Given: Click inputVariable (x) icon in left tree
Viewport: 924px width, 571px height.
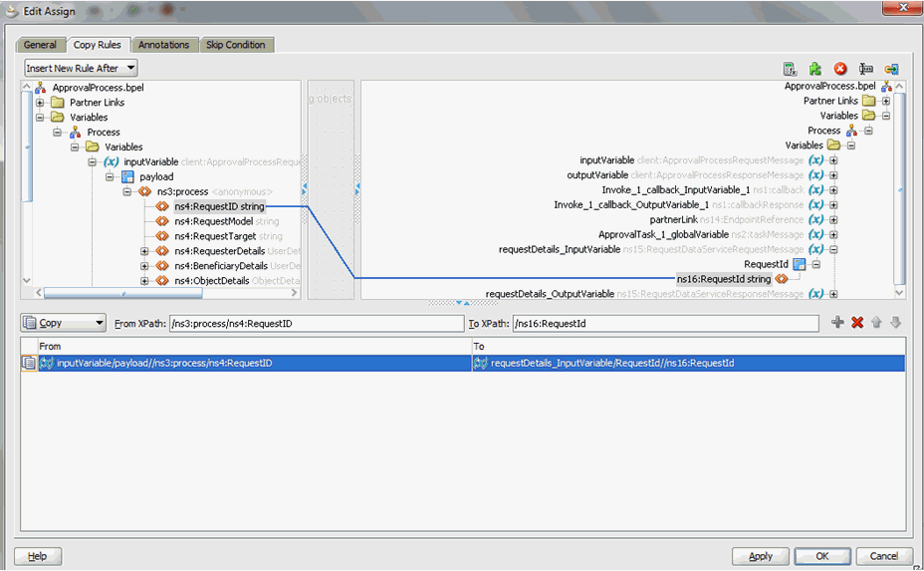Looking at the screenshot, I should (111, 161).
